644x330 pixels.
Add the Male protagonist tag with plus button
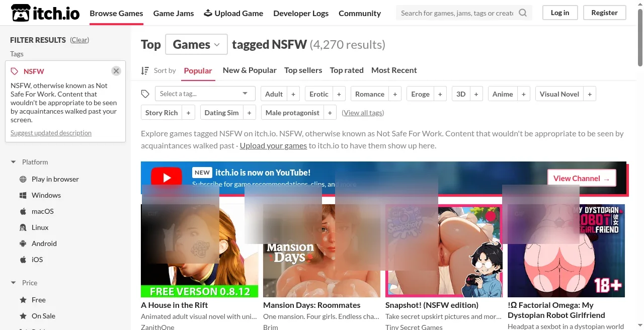pos(330,113)
